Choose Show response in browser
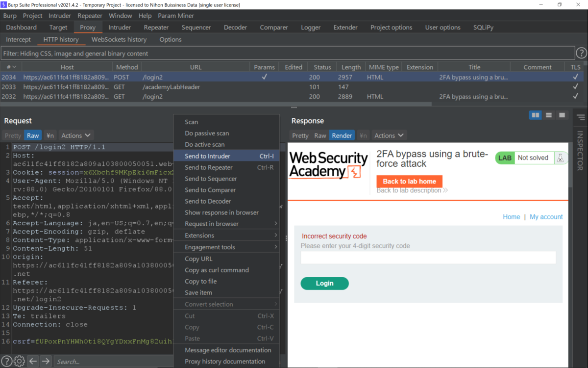Screen dimensions: 588x368 click(226, 212)
